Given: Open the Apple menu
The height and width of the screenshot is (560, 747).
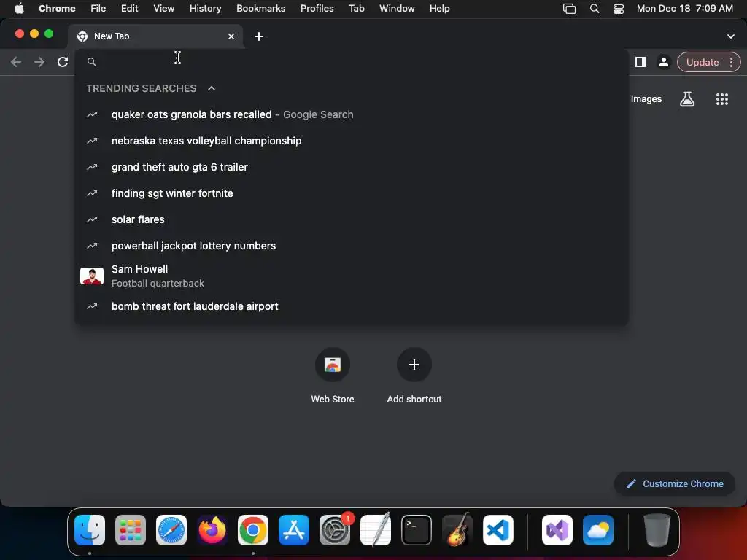Looking at the screenshot, I should point(19,9).
